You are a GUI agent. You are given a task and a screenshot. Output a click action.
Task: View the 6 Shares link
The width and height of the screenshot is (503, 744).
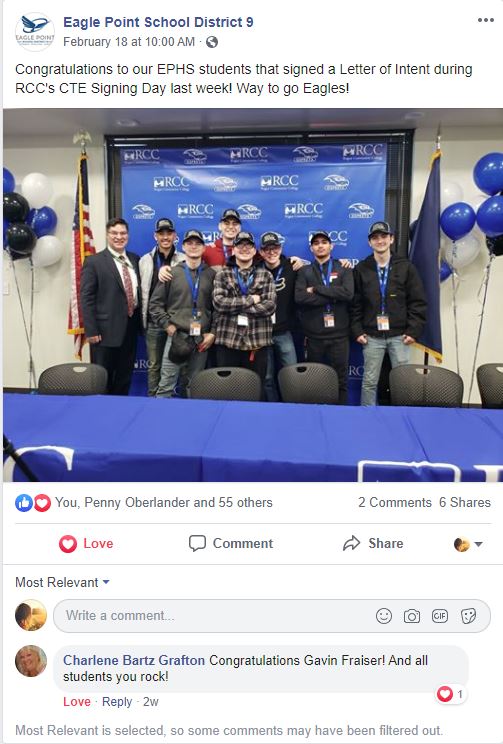465,502
